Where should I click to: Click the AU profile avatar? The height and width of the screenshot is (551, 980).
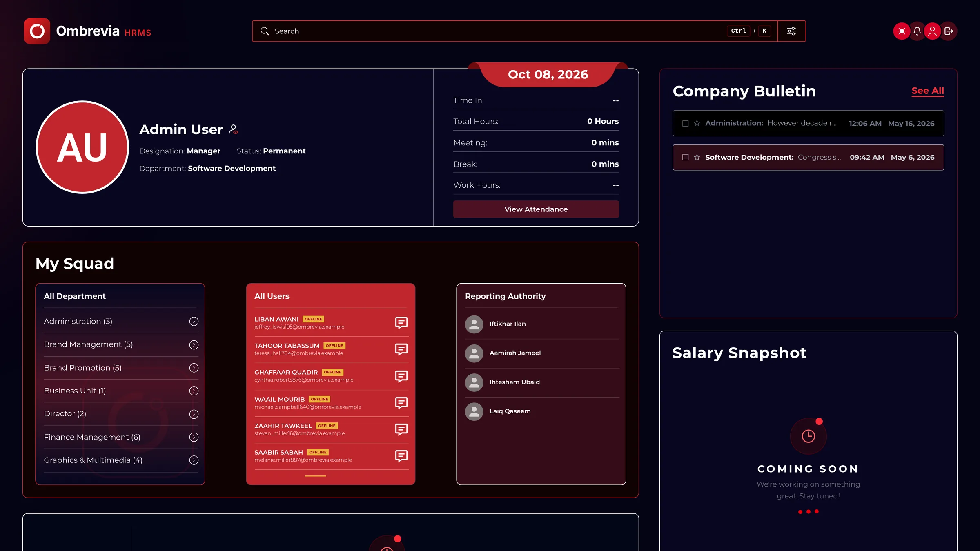click(82, 147)
